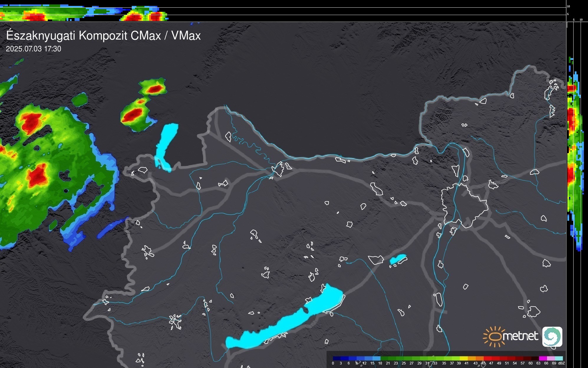The image size is (588, 368).
Task: Click the dBZ unit label
Action: pos(561,363)
